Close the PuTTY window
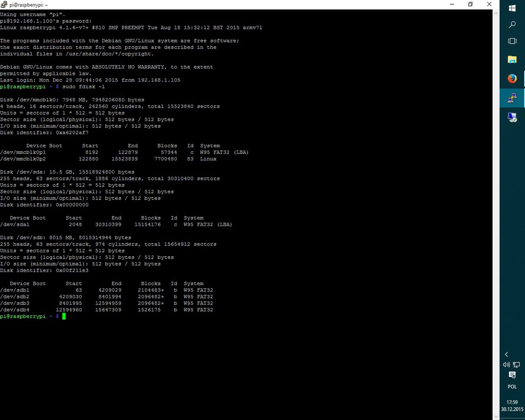Viewport: 525px width, 420px height. point(489,5)
